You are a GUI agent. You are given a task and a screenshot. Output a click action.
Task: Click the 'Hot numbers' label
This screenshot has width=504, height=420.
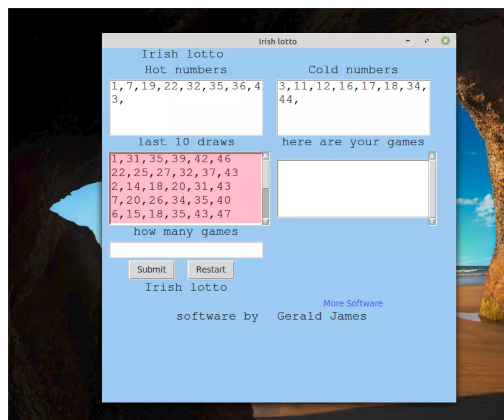click(x=186, y=70)
